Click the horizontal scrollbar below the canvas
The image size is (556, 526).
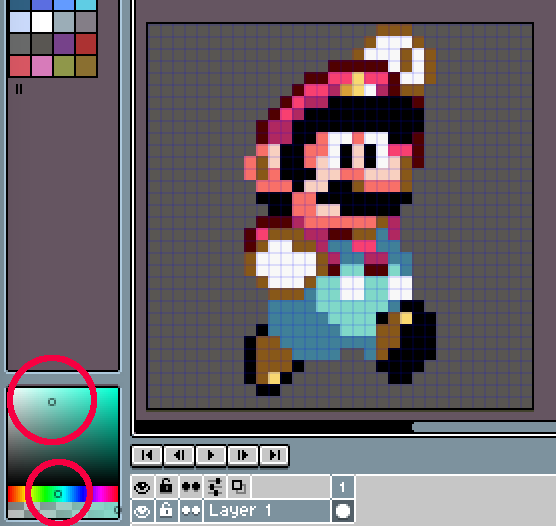(x=484, y=427)
